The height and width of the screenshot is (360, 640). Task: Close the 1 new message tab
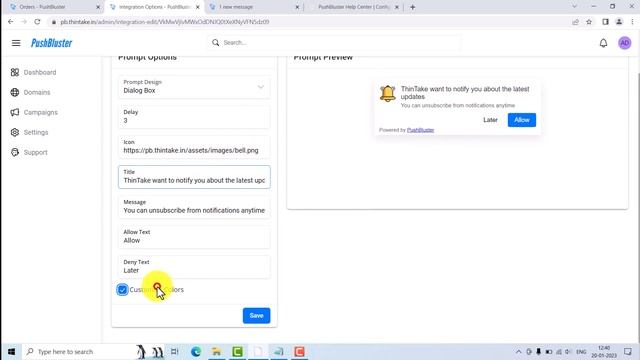297,7
